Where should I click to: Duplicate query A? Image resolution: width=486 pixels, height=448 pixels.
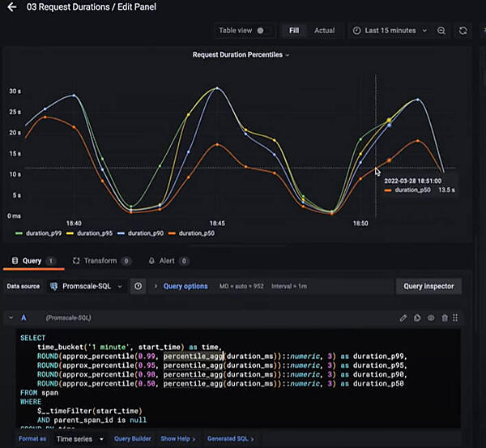point(417,318)
